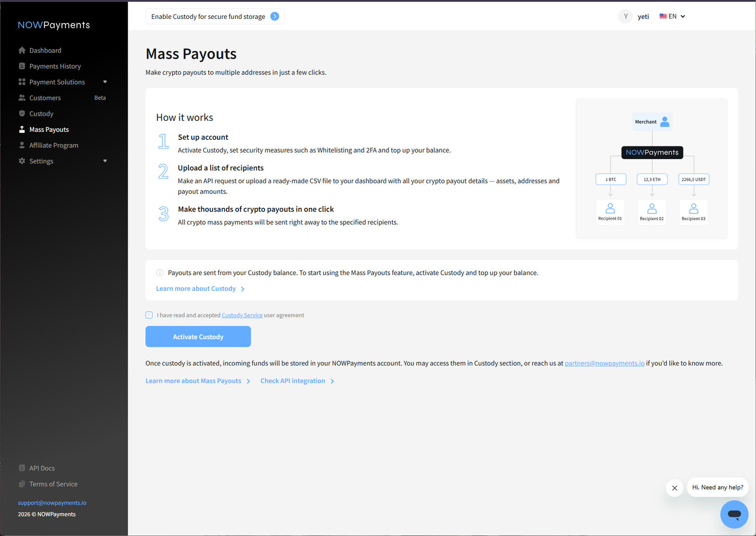Expand the Settings submenu
756x536 pixels.
click(x=104, y=161)
